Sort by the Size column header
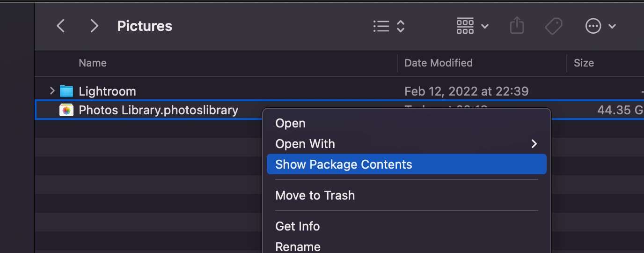The height and width of the screenshot is (253, 644). [x=584, y=63]
